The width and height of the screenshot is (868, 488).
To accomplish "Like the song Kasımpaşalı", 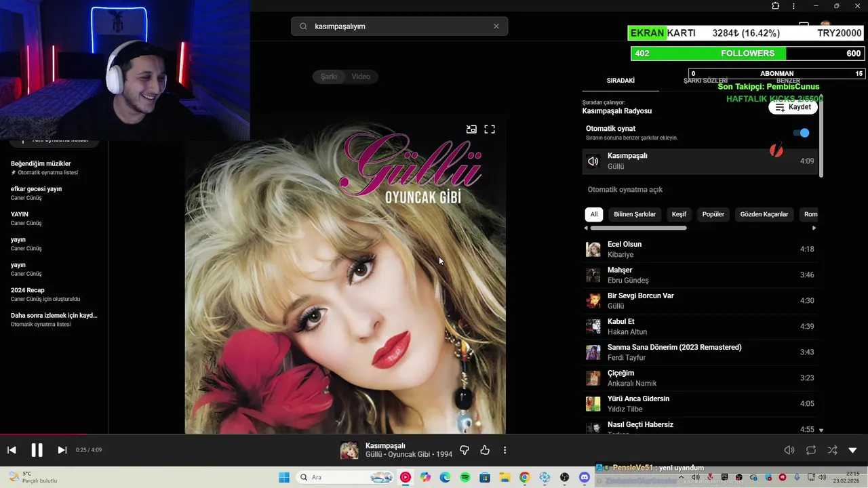I will point(485,450).
